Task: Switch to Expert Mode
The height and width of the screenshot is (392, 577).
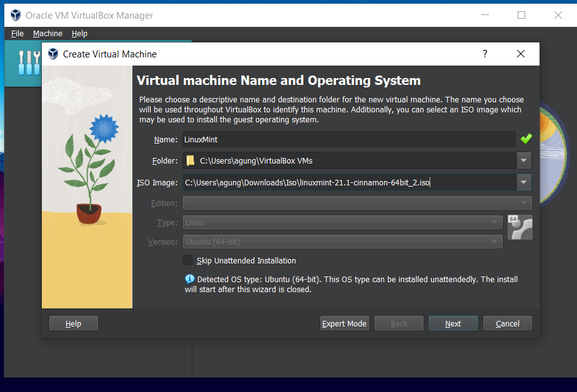Action: coord(344,323)
